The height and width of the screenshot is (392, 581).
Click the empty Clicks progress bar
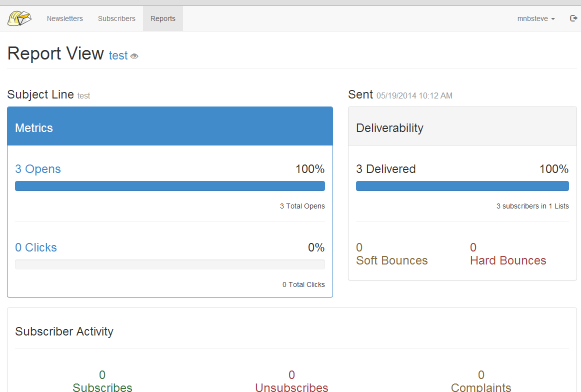coord(170,264)
